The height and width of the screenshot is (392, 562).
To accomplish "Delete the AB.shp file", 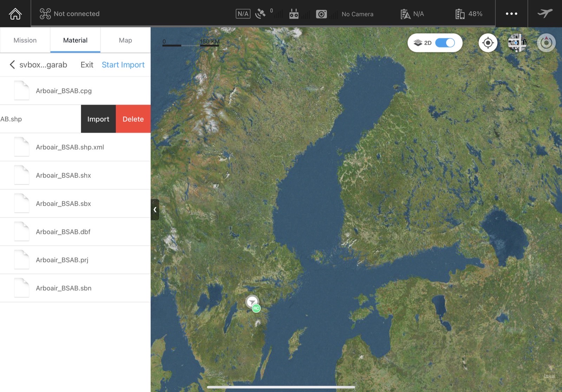I will point(133,119).
